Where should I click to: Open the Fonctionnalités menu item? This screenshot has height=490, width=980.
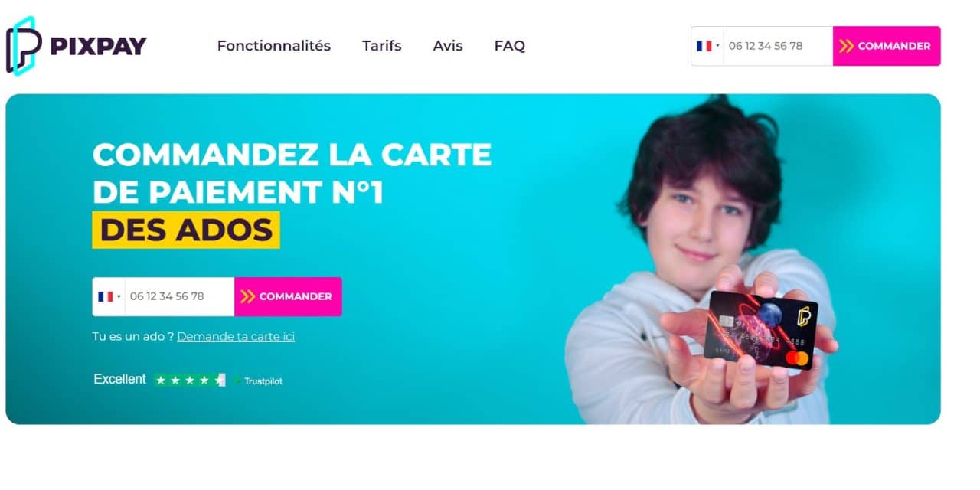(x=274, y=46)
